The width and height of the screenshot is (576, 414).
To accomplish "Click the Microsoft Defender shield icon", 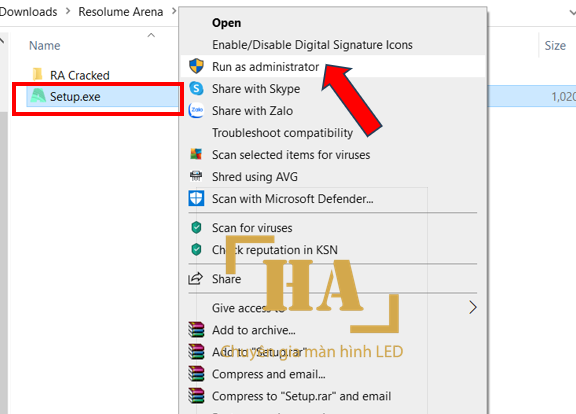I will (x=196, y=198).
